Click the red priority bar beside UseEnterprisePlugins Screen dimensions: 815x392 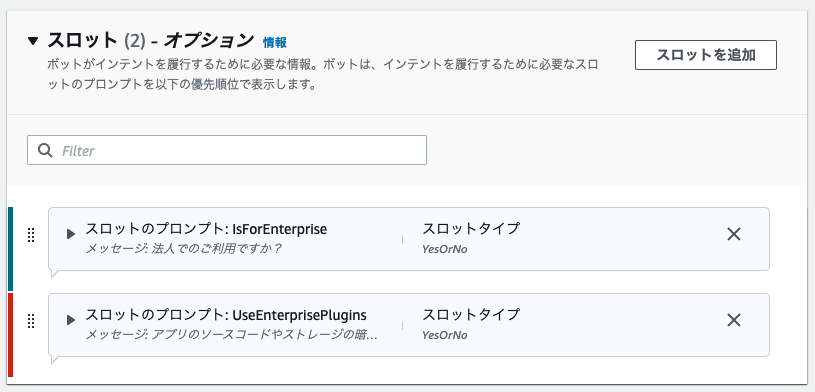coord(10,335)
